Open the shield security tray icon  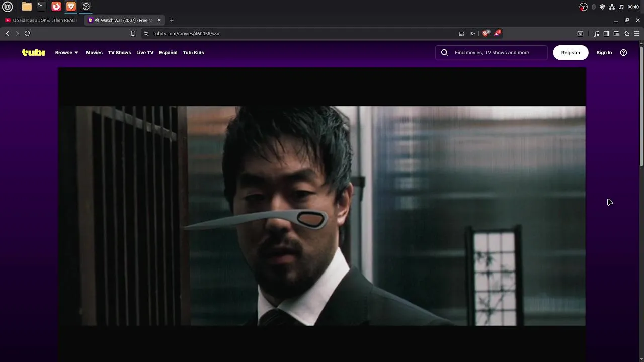pyautogui.click(x=602, y=7)
